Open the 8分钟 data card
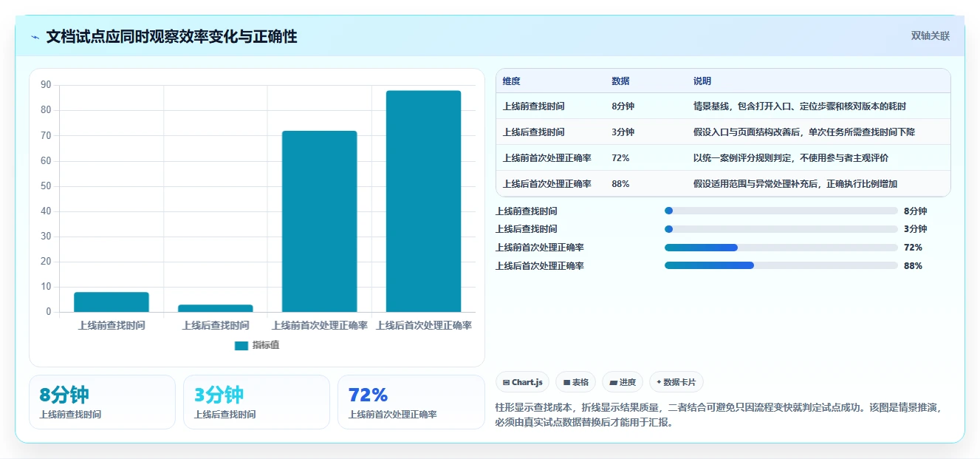The image size is (980, 459). 102,402
